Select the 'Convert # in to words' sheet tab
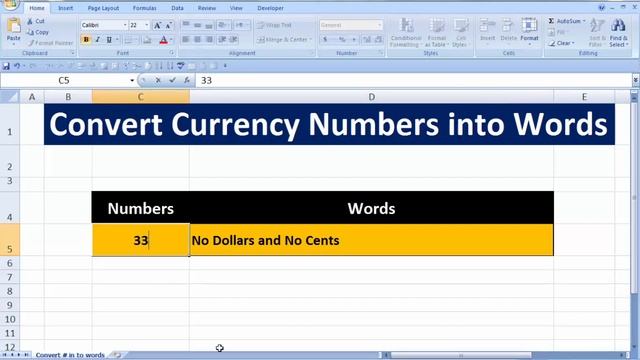 [x=70, y=355]
